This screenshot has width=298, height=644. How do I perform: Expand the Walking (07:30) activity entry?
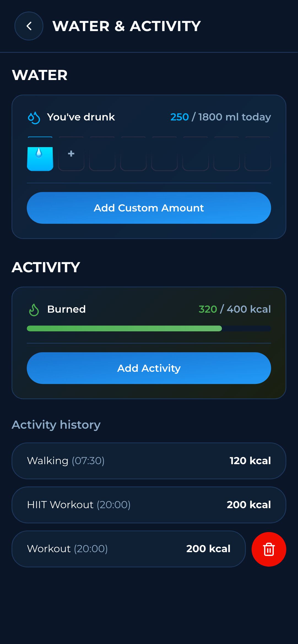point(149,461)
